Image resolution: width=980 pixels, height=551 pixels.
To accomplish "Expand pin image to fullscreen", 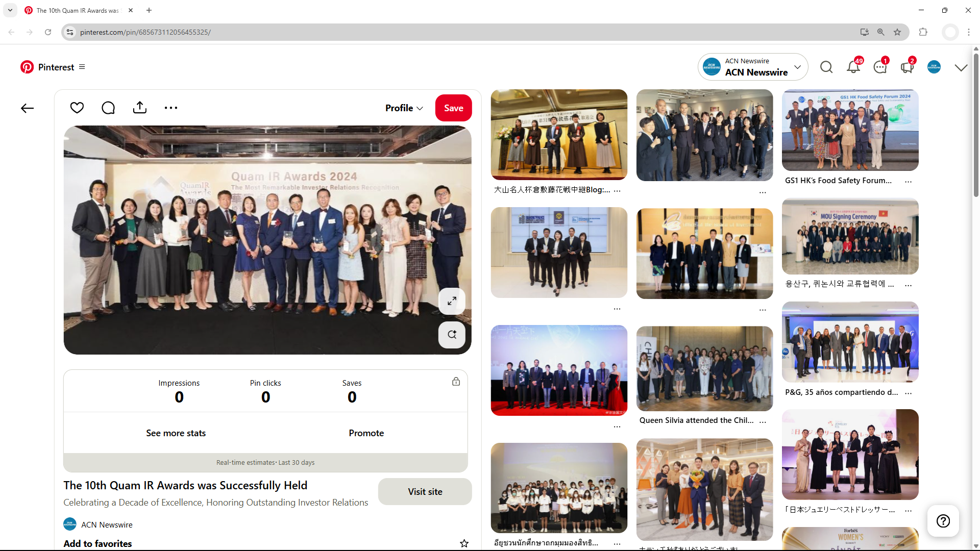I will 452,301.
